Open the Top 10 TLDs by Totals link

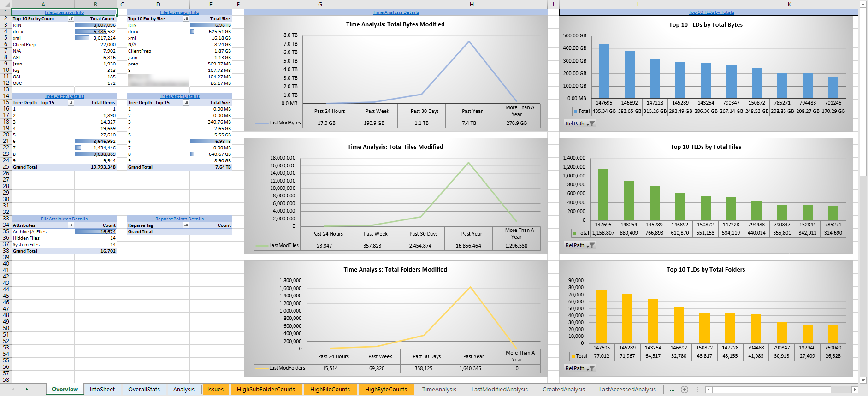[x=711, y=12]
